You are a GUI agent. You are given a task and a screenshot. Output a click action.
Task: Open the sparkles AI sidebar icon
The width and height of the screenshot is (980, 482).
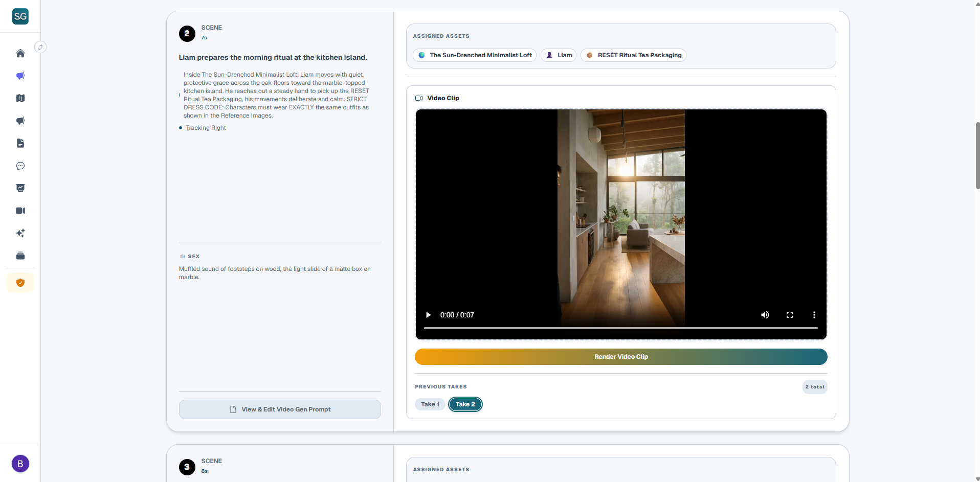(20, 233)
